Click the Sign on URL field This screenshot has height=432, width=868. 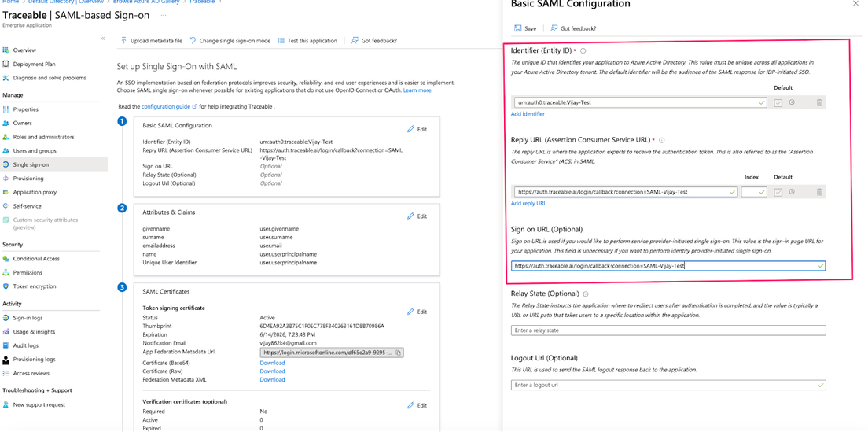(x=668, y=266)
